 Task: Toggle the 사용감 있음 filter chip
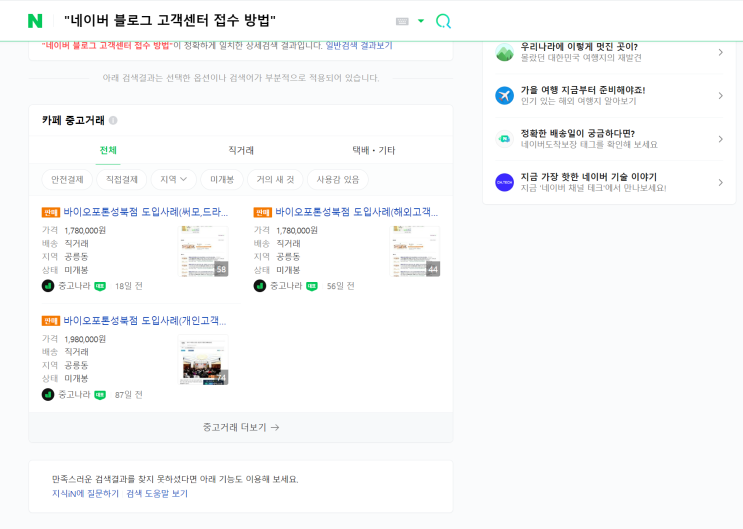[338, 180]
